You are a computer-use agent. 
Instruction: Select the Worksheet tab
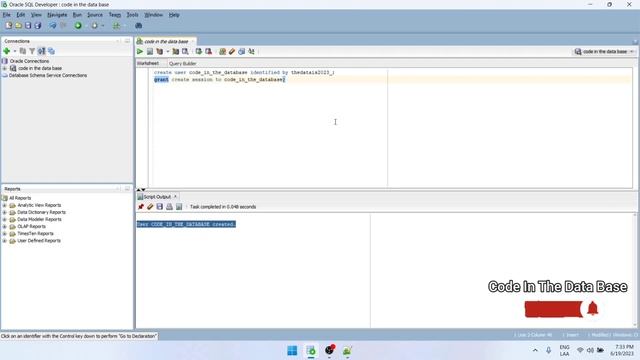tap(148, 63)
